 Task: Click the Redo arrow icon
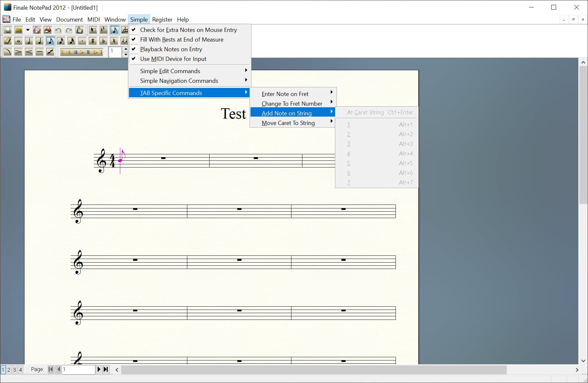click(69, 30)
